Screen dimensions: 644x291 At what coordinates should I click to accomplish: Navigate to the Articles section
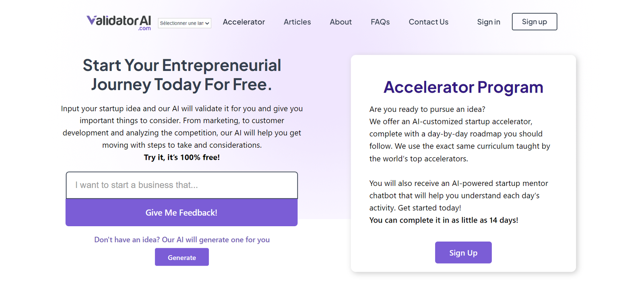click(297, 22)
